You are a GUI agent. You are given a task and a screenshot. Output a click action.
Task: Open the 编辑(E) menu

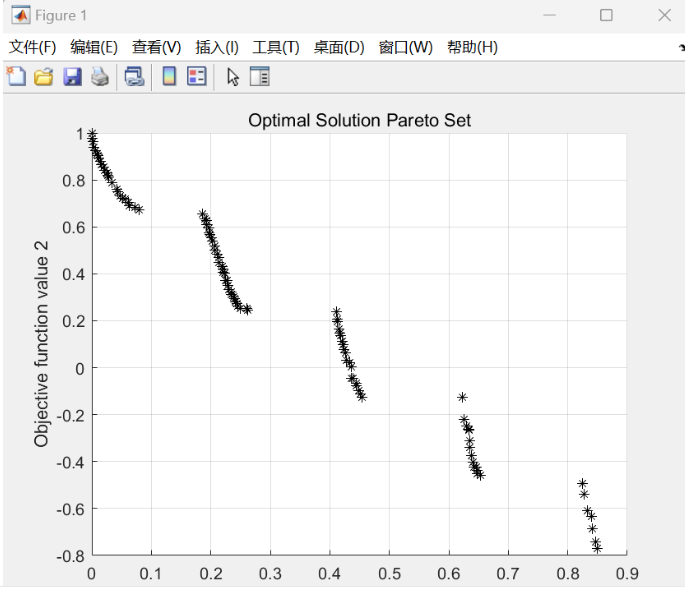(94, 47)
